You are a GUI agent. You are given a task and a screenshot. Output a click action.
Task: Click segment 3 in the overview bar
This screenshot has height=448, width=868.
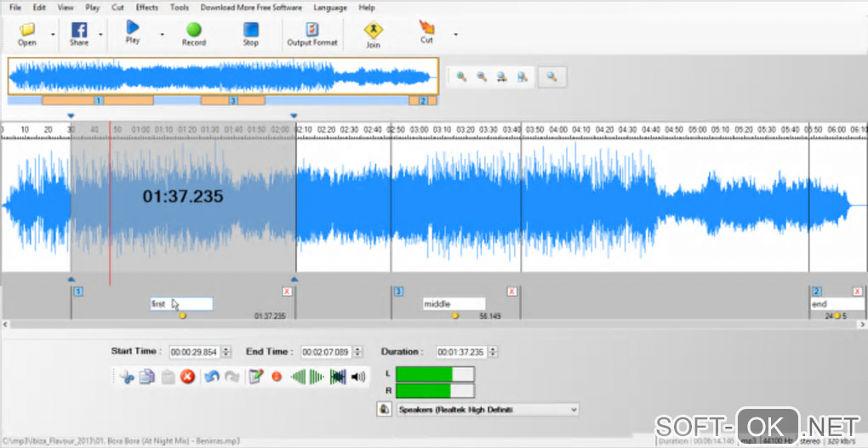coord(233,100)
